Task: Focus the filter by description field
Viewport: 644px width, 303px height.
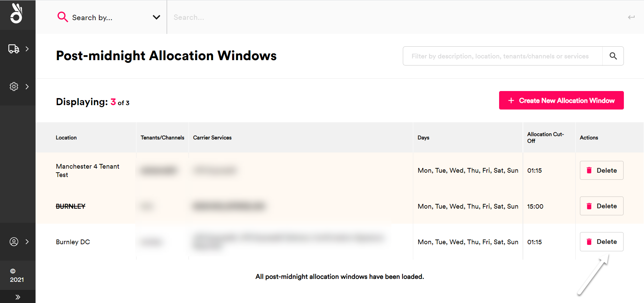Action: click(x=502, y=56)
